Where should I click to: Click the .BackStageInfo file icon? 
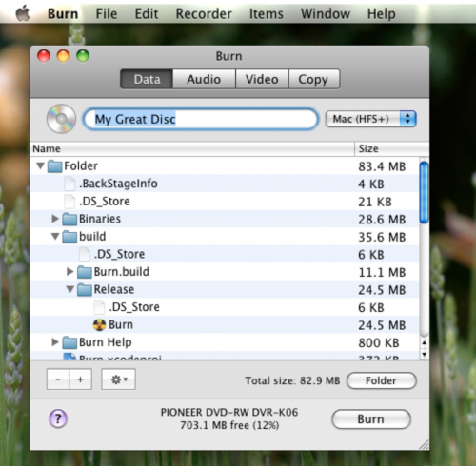(x=69, y=184)
